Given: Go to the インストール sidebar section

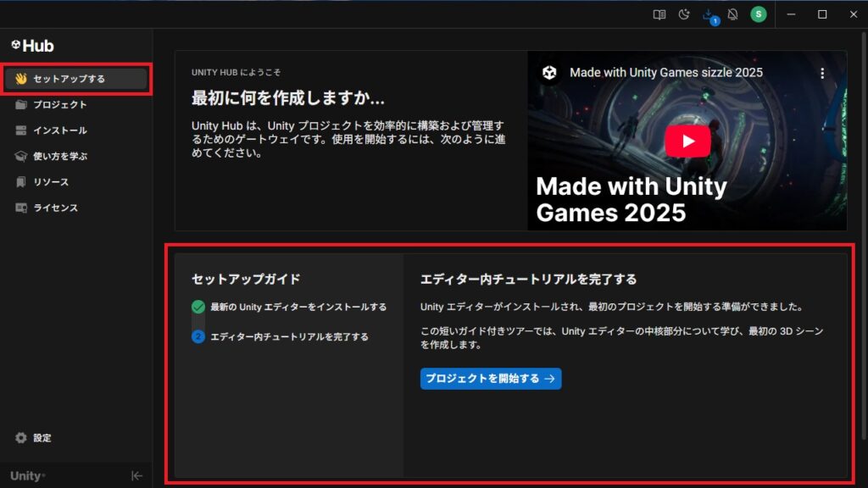Looking at the screenshot, I should 76,130.
